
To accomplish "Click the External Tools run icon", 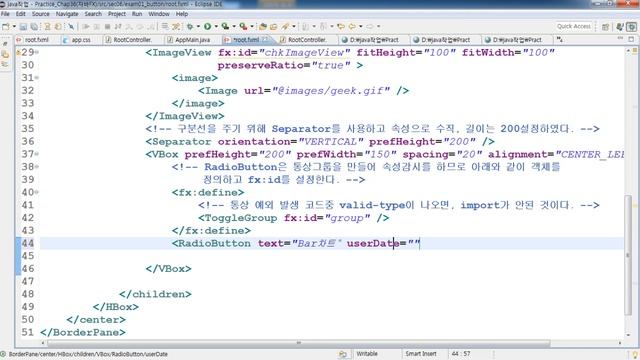I will [x=244, y=27].
